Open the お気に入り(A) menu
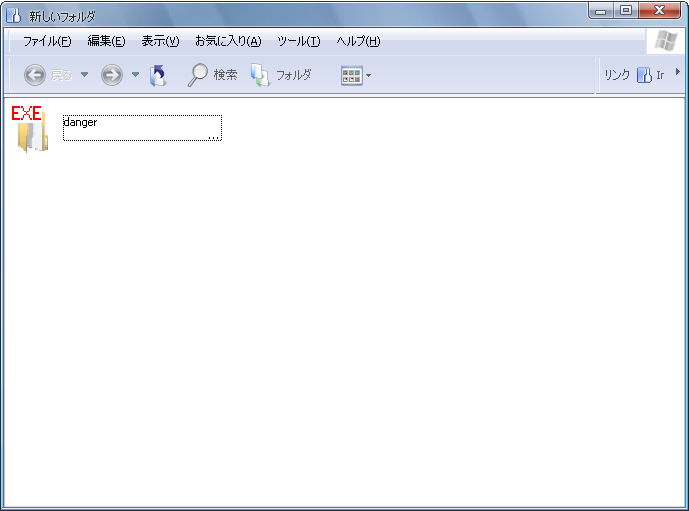This screenshot has width=689, height=511. [228, 41]
